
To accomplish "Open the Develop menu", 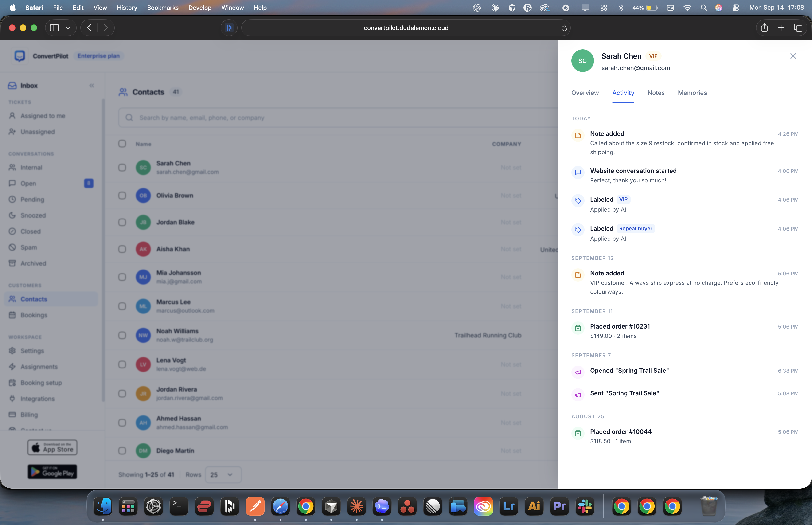I will pos(200,8).
